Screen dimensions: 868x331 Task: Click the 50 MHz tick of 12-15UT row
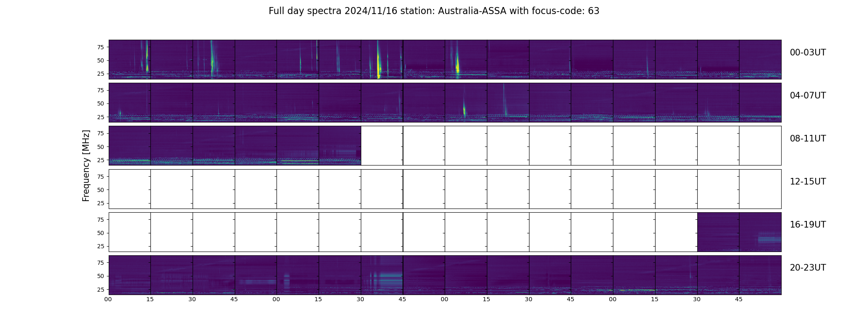(x=100, y=190)
